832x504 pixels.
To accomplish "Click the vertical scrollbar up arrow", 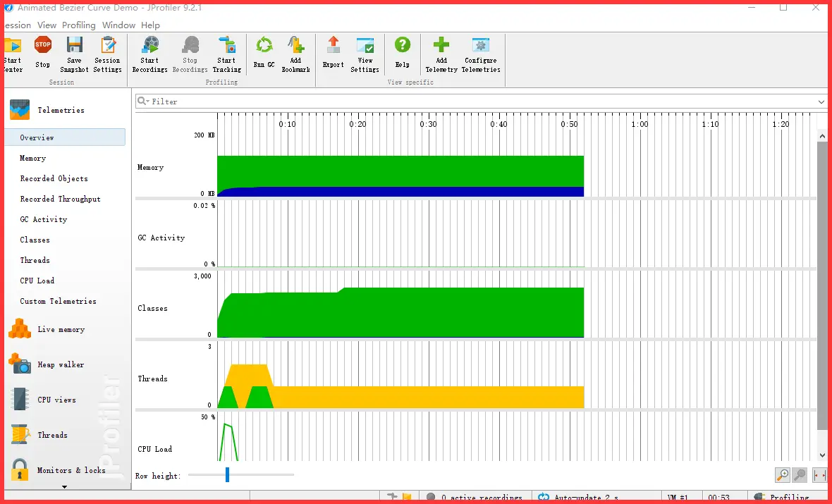I will pos(822,136).
